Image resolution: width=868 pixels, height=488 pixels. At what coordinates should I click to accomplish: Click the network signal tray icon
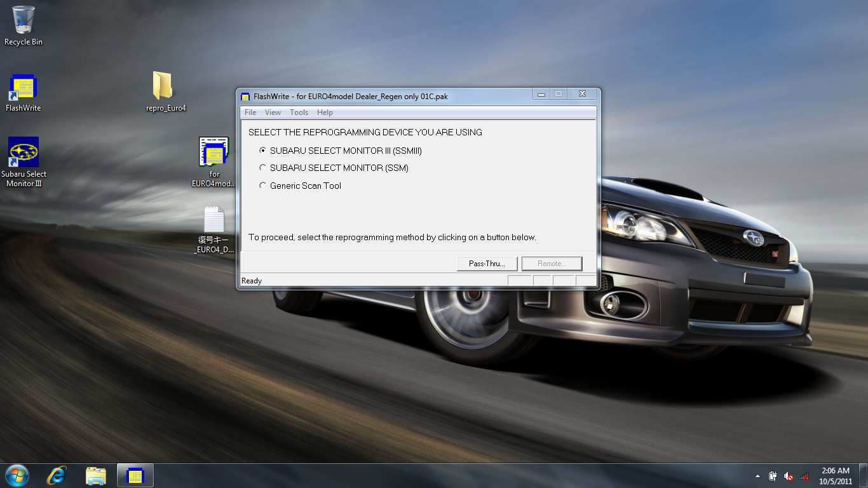click(x=804, y=476)
